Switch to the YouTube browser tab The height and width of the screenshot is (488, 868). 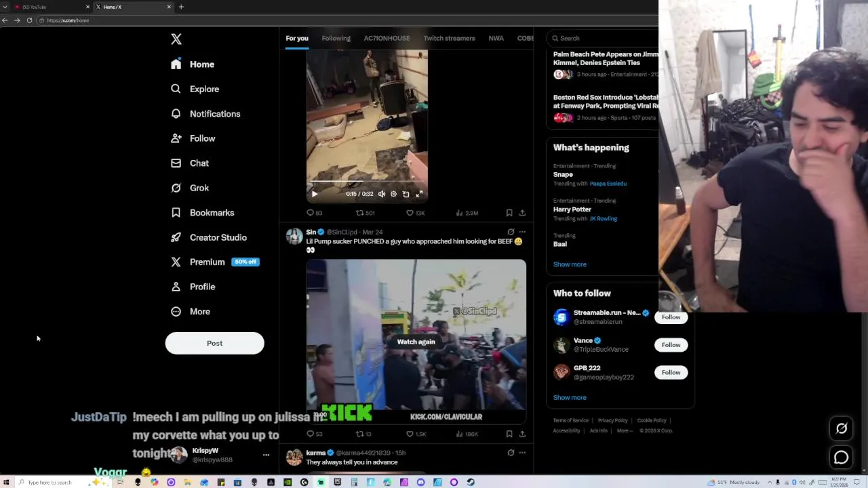(x=50, y=7)
